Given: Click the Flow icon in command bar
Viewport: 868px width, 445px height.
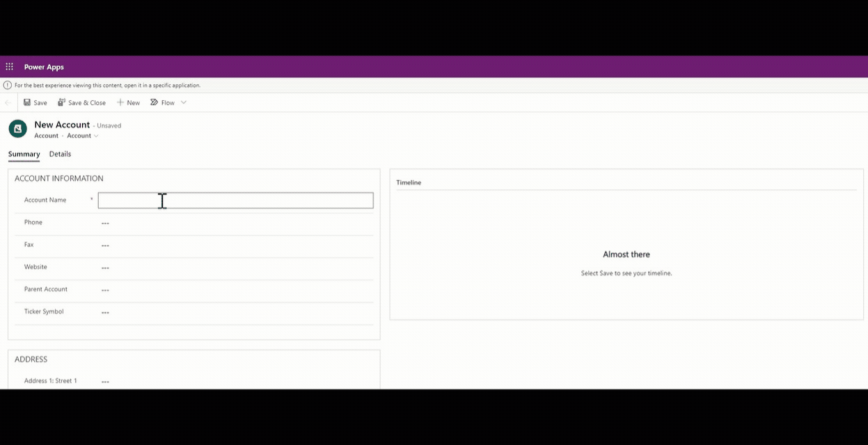Looking at the screenshot, I should (155, 102).
